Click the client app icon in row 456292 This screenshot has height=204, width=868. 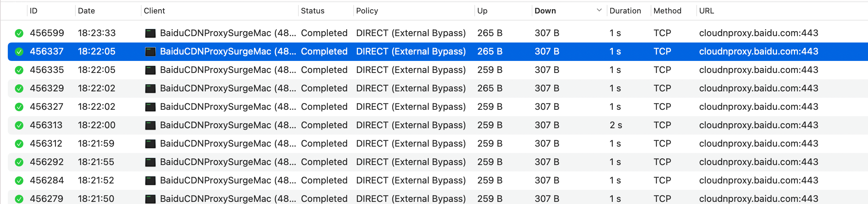coord(150,162)
